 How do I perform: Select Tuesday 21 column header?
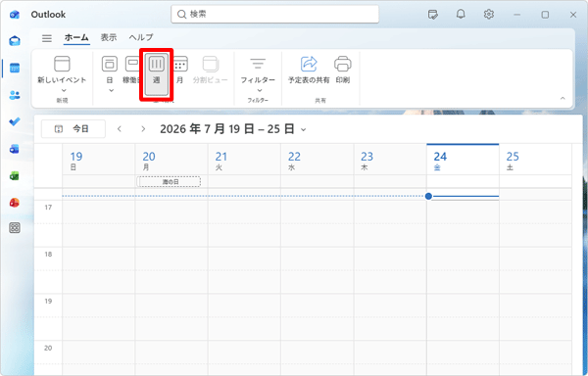(244, 160)
